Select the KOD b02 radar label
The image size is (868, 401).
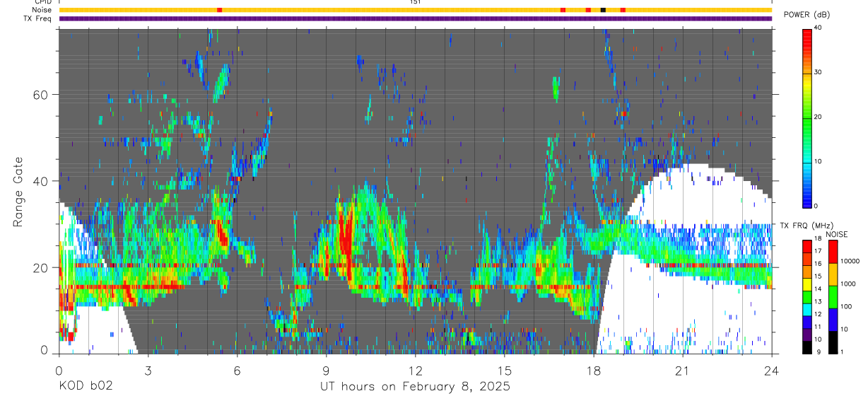click(86, 387)
